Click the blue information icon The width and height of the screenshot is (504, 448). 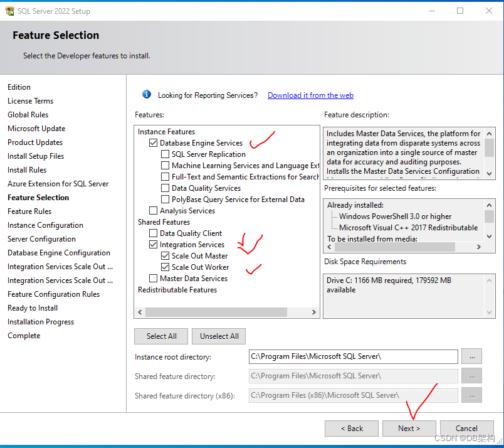pyautogui.click(x=147, y=95)
